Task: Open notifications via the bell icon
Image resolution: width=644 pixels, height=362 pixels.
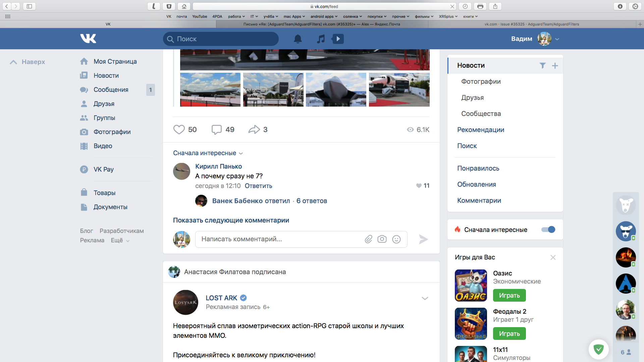Action: 298,39
